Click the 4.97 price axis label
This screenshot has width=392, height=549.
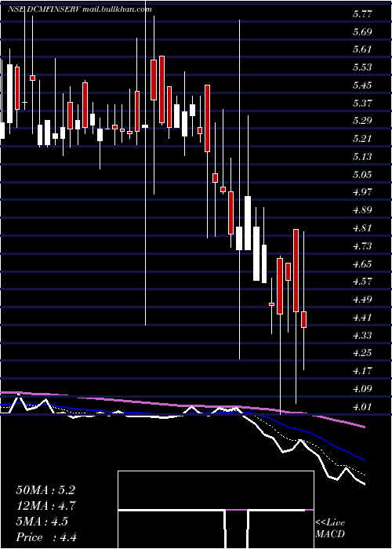(x=362, y=192)
